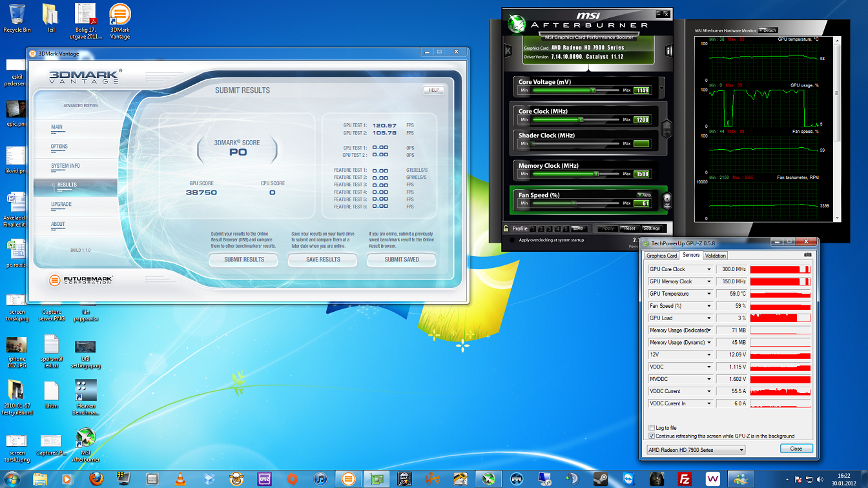Open SYSTEM INFO in 3DMark Vantage

(x=75, y=167)
